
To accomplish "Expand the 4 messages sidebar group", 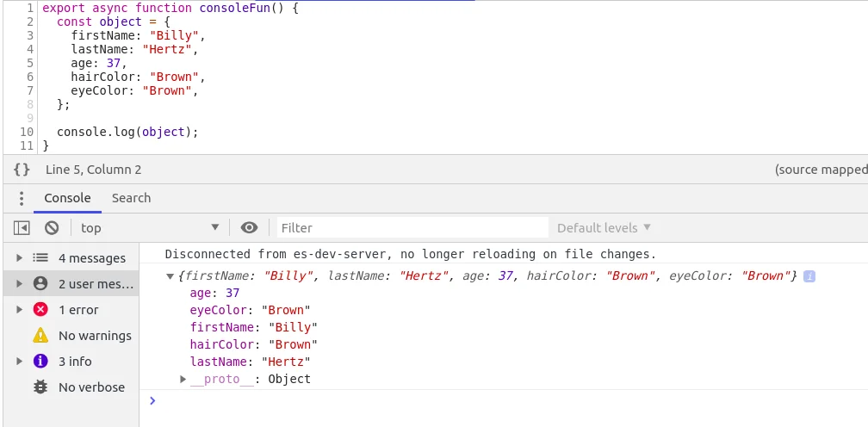I will [19, 258].
